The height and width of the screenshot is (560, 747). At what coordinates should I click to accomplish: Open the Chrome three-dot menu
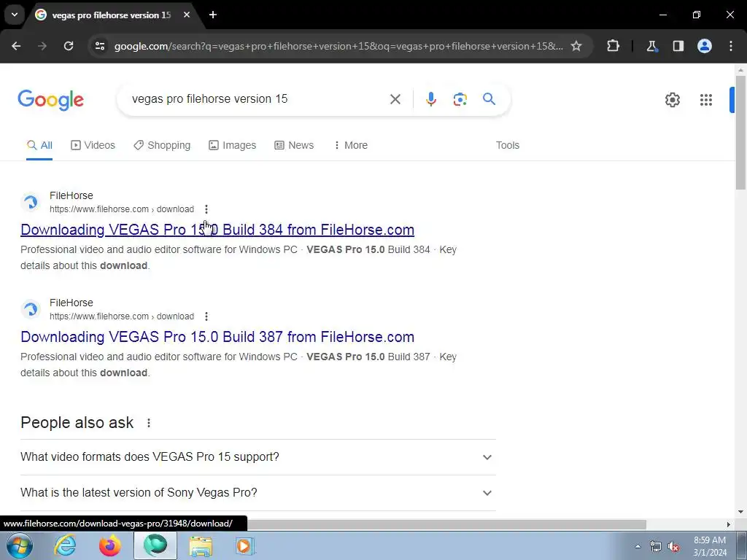pos(731,46)
